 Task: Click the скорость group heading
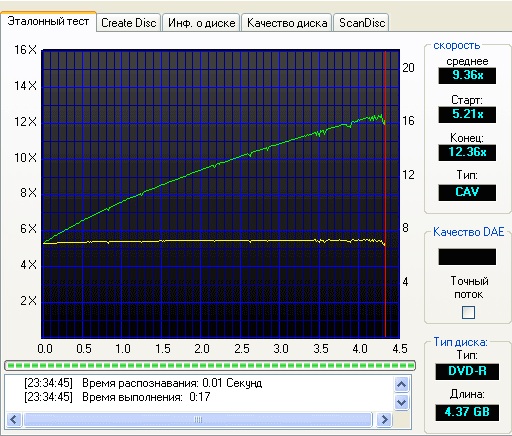coord(456,46)
